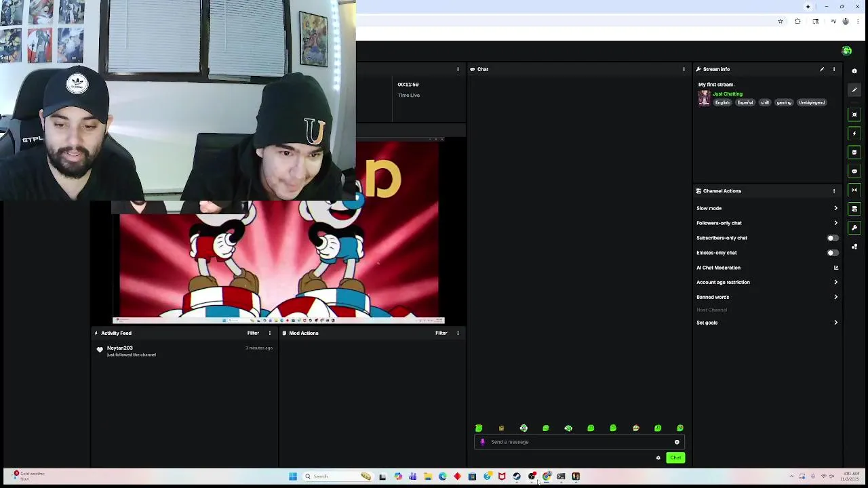Bookmark page with browser star icon

pos(781,21)
